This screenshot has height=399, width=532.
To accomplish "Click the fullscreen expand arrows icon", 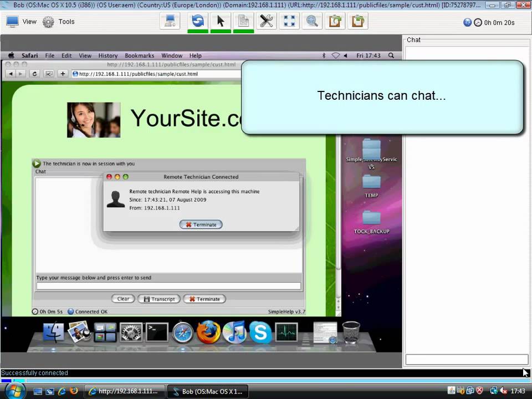I will (x=289, y=21).
